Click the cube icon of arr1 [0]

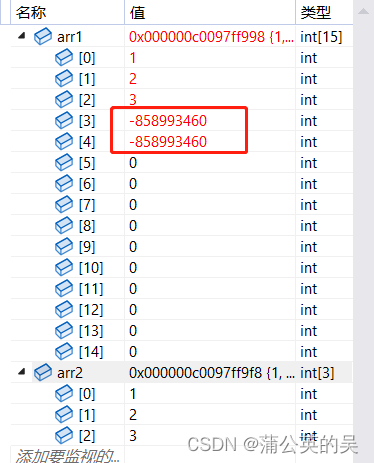point(64,57)
